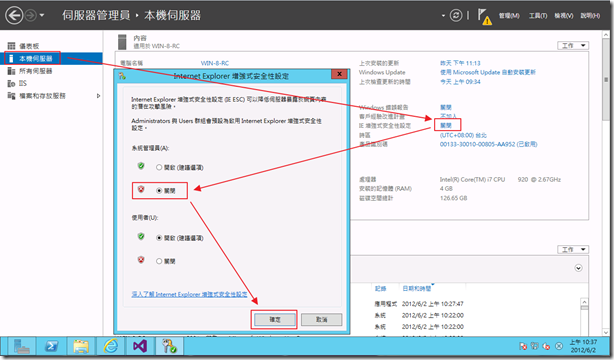Click the dashboard grid icon

(x=11, y=46)
